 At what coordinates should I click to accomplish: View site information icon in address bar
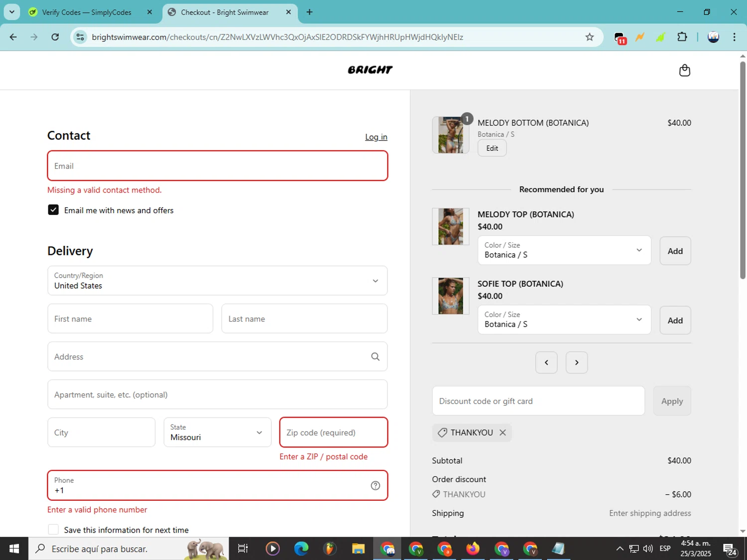(80, 37)
